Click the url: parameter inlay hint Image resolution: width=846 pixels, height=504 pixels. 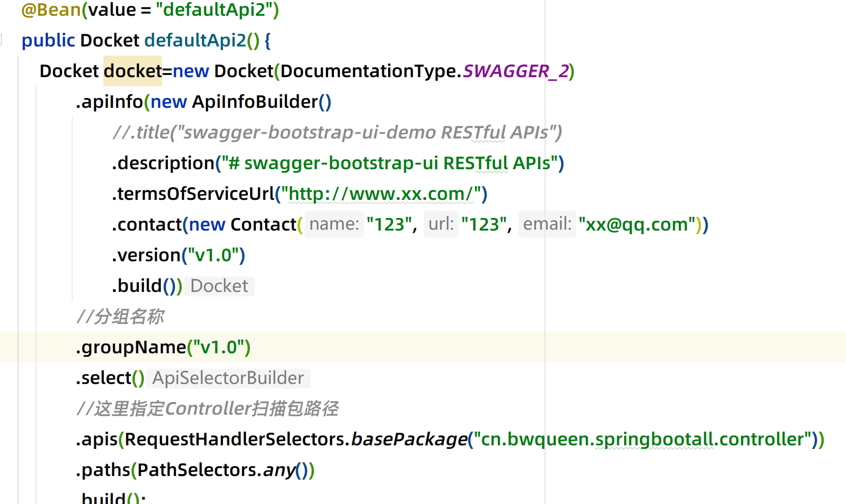click(x=441, y=224)
